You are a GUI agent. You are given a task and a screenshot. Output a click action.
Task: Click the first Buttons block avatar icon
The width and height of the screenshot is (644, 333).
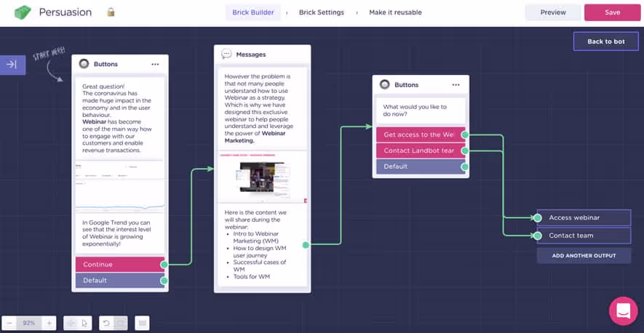point(84,64)
